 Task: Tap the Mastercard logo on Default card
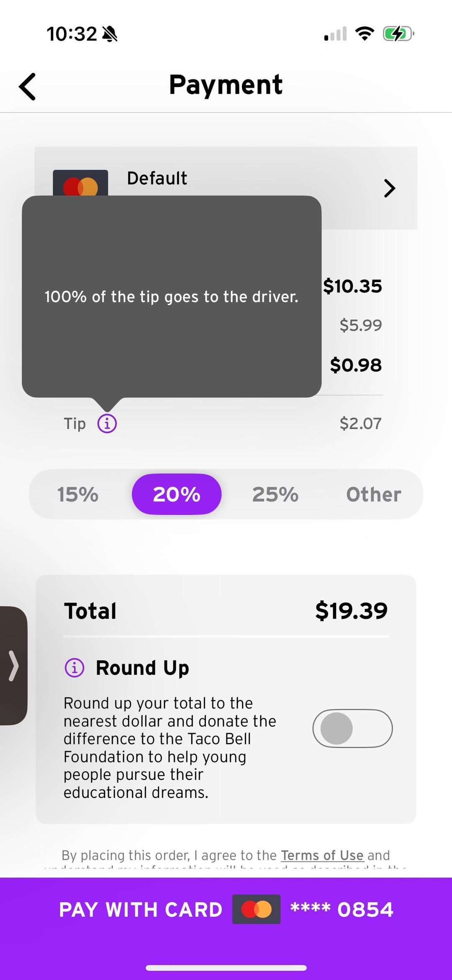(80, 184)
